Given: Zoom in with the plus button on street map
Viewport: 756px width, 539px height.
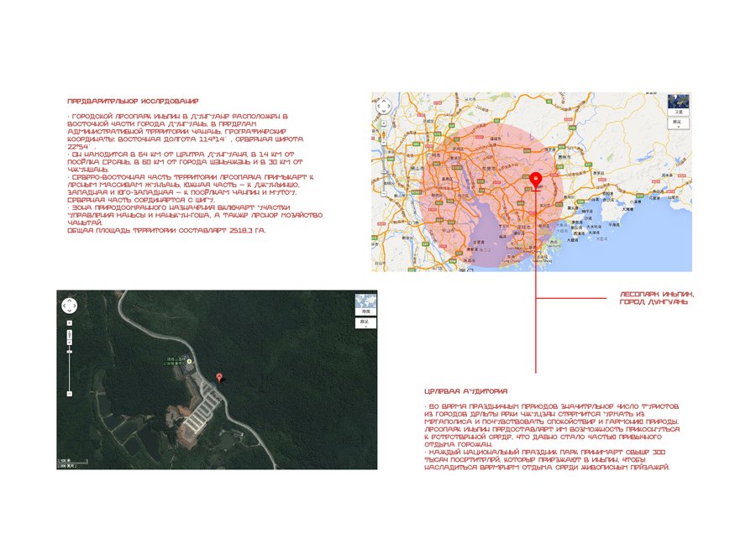Looking at the screenshot, I should (384, 123).
